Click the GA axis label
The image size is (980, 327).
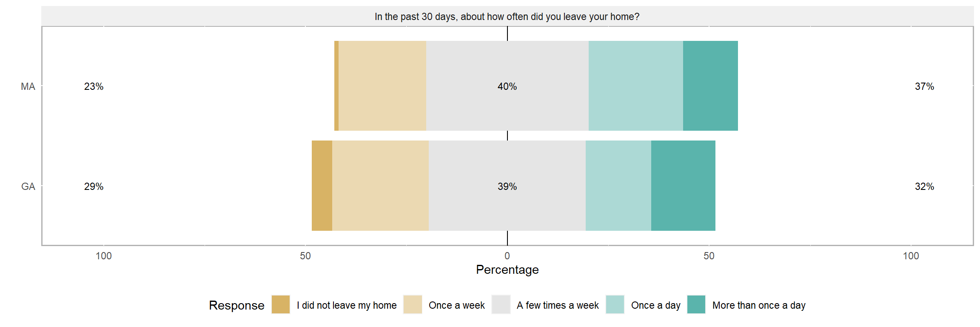coord(28,186)
